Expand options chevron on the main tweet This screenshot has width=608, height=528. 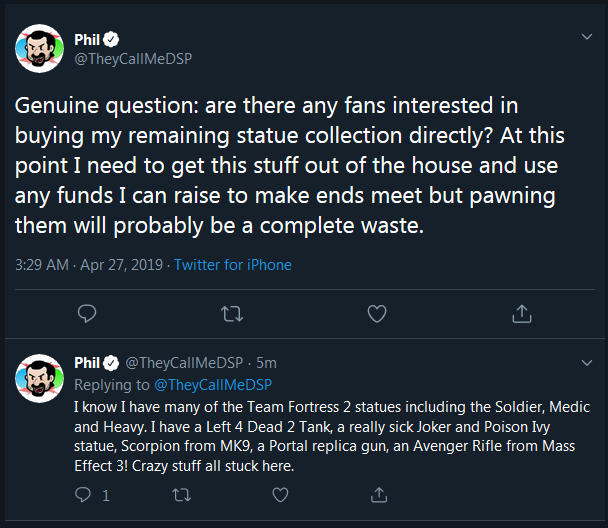587,37
